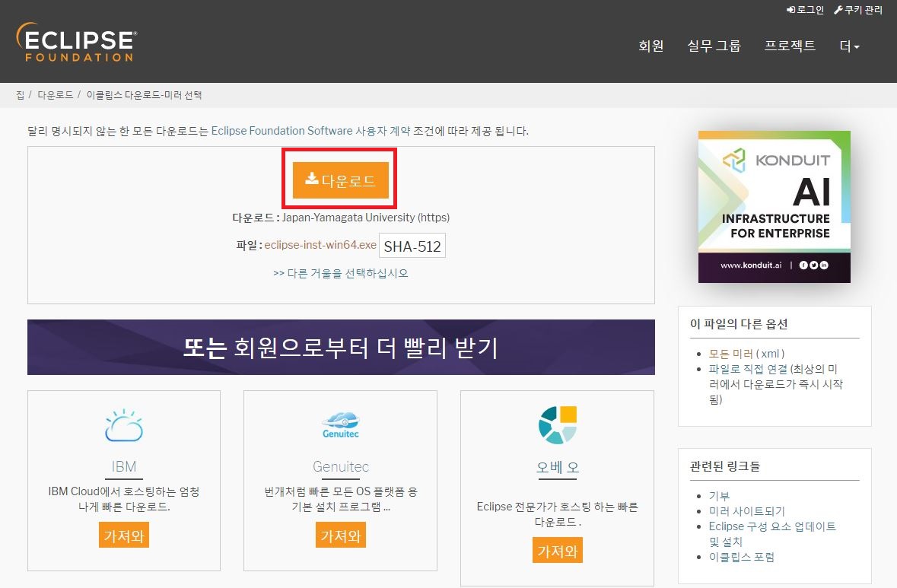This screenshot has width=897, height=588.
Task: Click IBM's 가져와 button
Action: [x=123, y=536]
